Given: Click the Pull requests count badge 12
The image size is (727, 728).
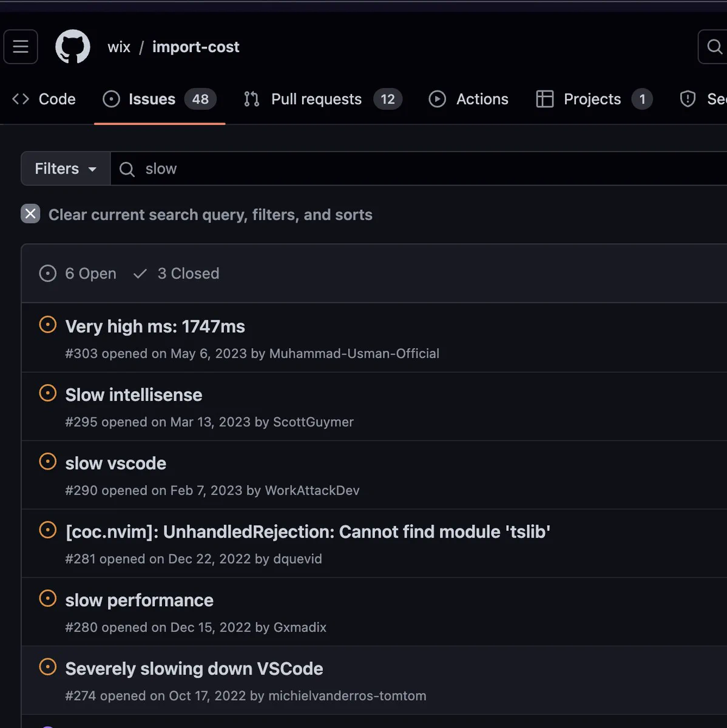Looking at the screenshot, I should tap(388, 99).
